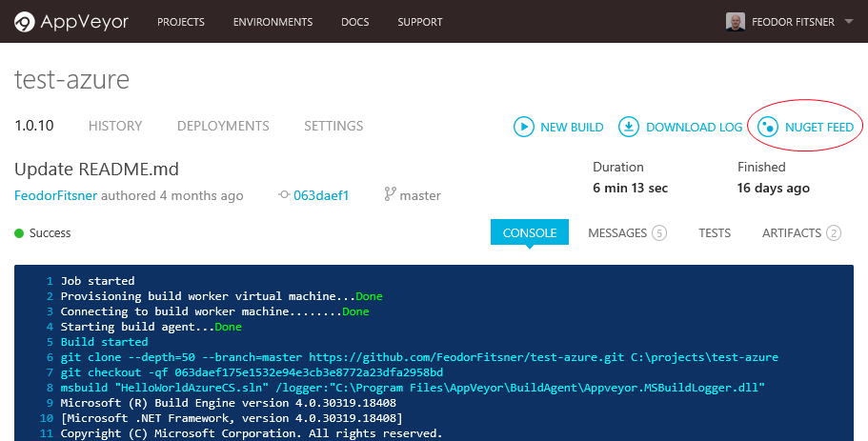Click the .NET Framework version line

[232, 418]
